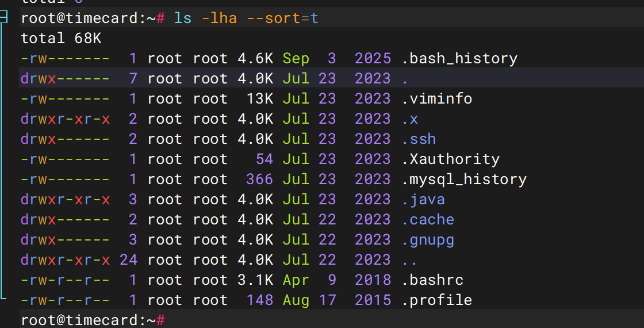Click the empty prompt on the last line
Image resolution: width=644 pixels, height=328 pixels.
coord(93,320)
